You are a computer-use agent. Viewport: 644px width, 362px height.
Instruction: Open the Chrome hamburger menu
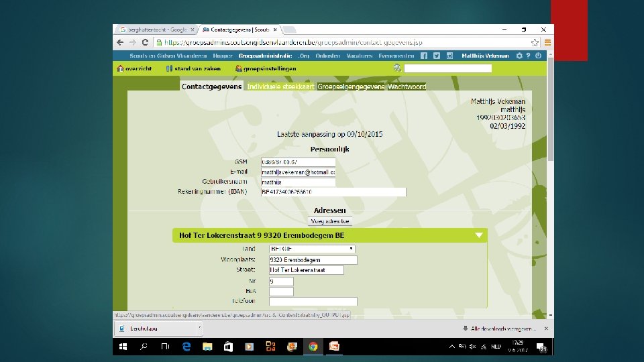pos(548,42)
